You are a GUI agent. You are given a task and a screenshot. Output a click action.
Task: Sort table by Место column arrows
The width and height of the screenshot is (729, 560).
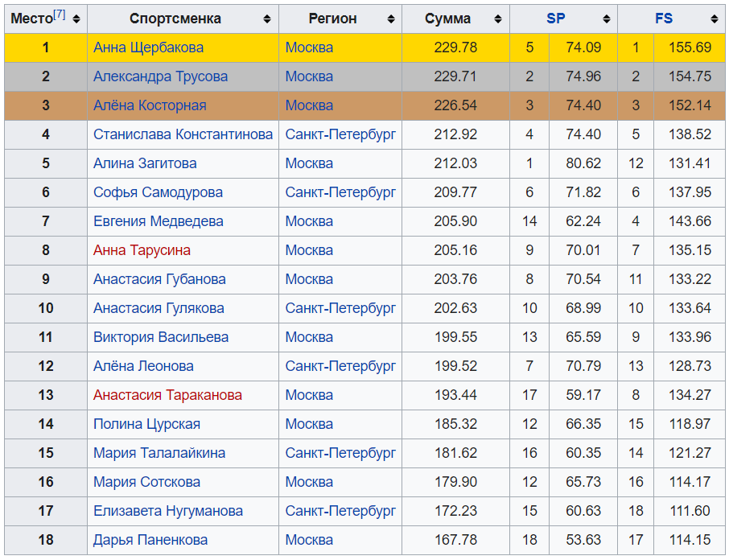coord(76,19)
